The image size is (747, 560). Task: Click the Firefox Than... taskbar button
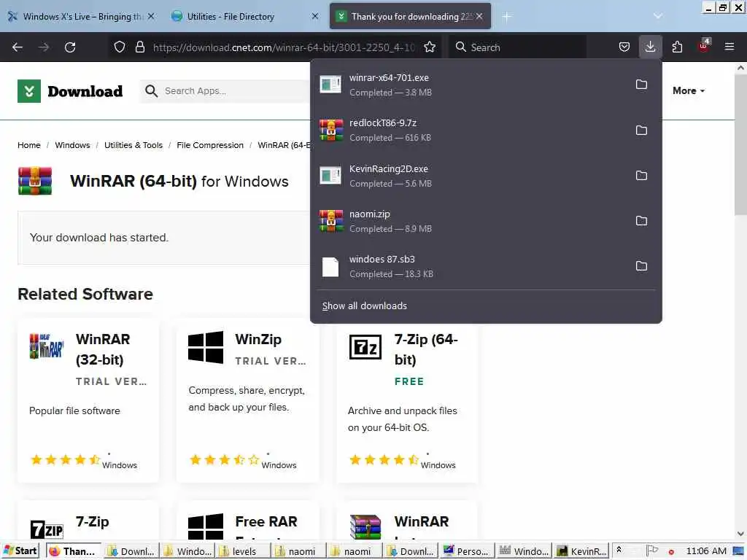pyautogui.click(x=74, y=551)
